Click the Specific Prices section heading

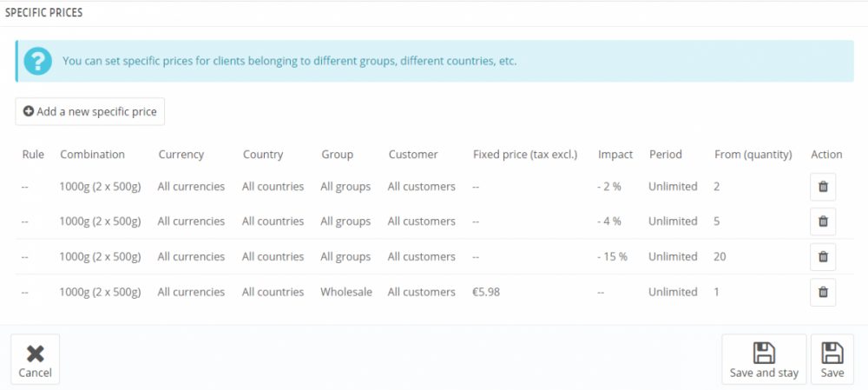[44, 13]
